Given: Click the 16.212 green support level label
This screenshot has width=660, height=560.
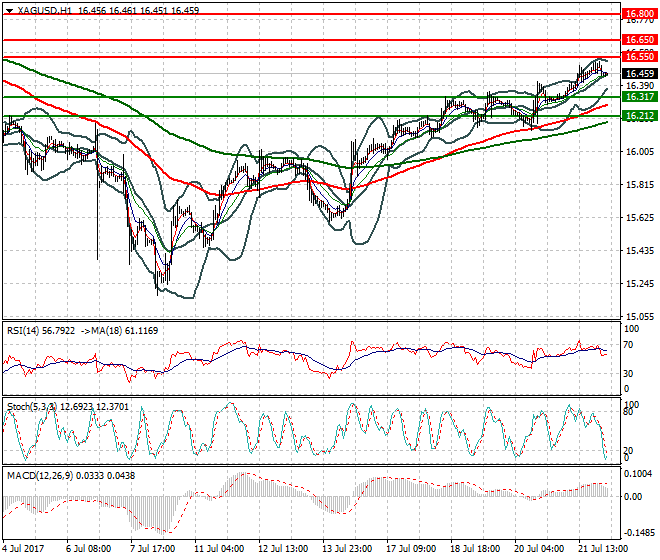Looking at the screenshot, I should 640,116.
